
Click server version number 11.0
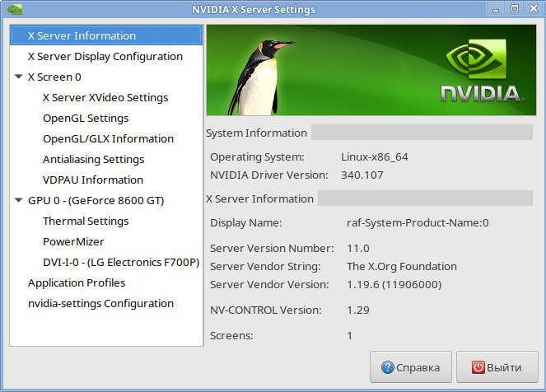coord(358,248)
